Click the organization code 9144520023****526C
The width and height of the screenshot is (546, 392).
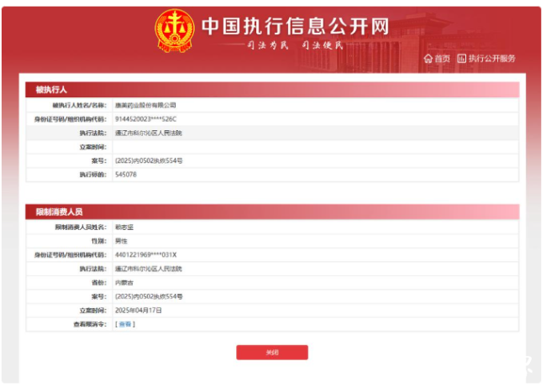tap(145, 119)
